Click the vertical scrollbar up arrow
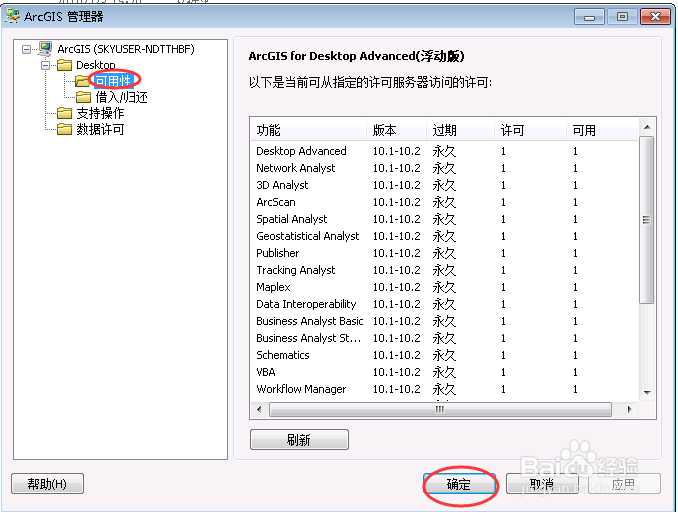The image size is (678, 512). pyautogui.click(x=647, y=127)
